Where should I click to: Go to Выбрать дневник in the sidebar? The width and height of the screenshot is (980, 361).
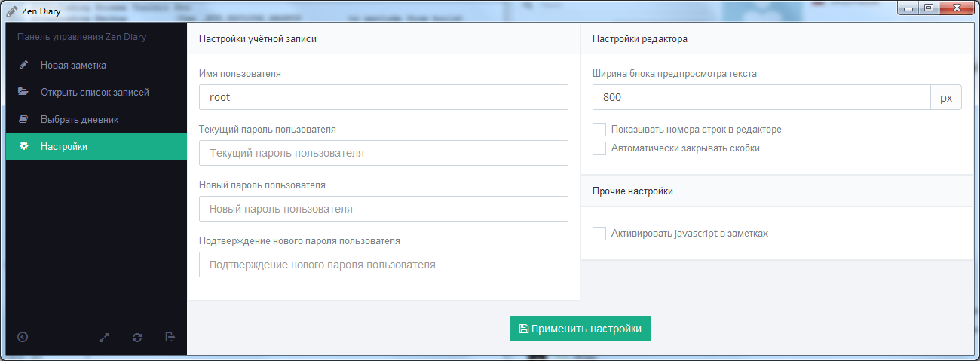tap(79, 119)
